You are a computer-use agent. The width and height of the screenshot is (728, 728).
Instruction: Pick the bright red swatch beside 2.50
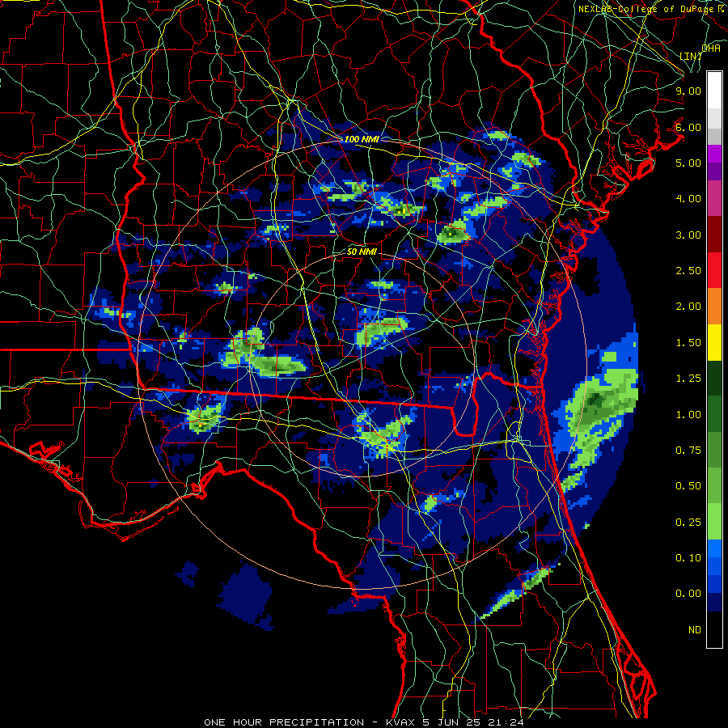pyautogui.click(x=714, y=271)
